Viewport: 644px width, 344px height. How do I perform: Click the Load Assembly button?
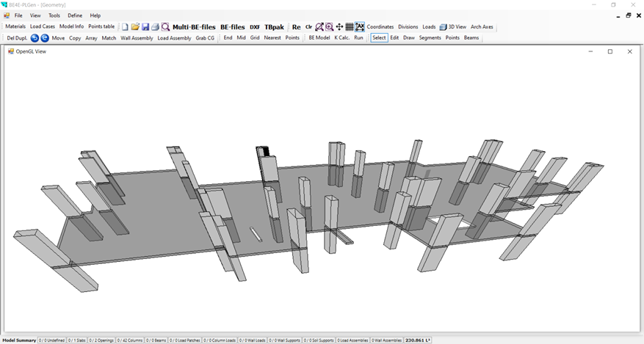pos(175,37)
